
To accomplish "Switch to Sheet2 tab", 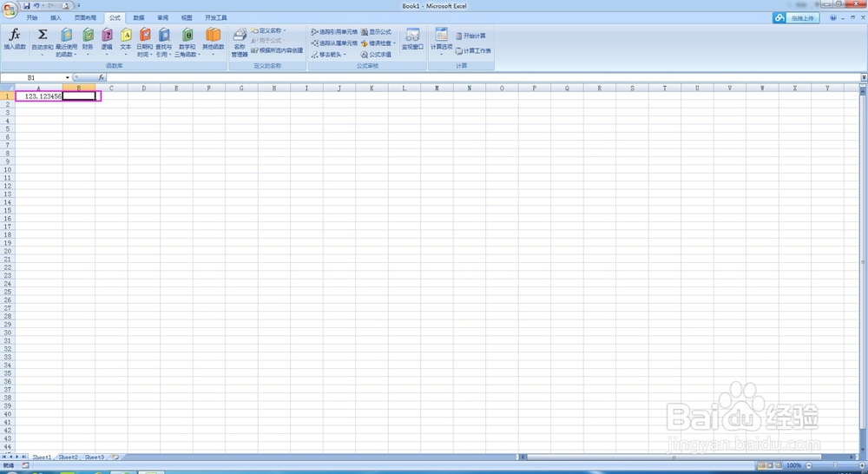I will click(x=68, y=458).
